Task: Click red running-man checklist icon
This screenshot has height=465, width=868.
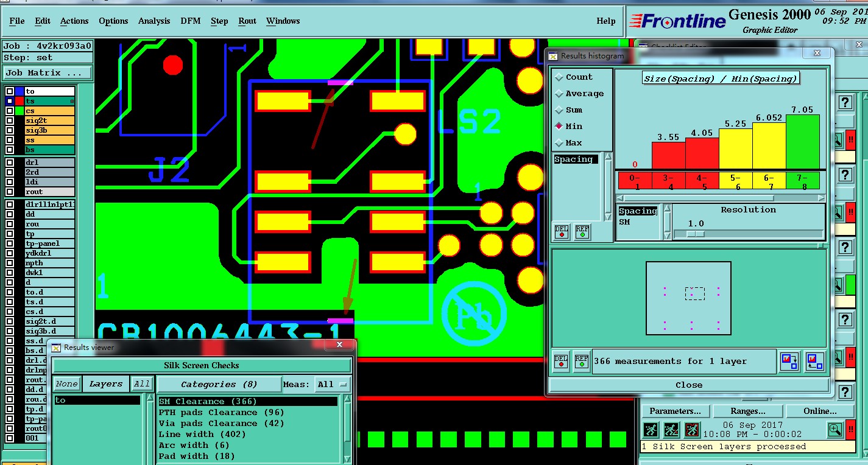Action: (692, 430)
